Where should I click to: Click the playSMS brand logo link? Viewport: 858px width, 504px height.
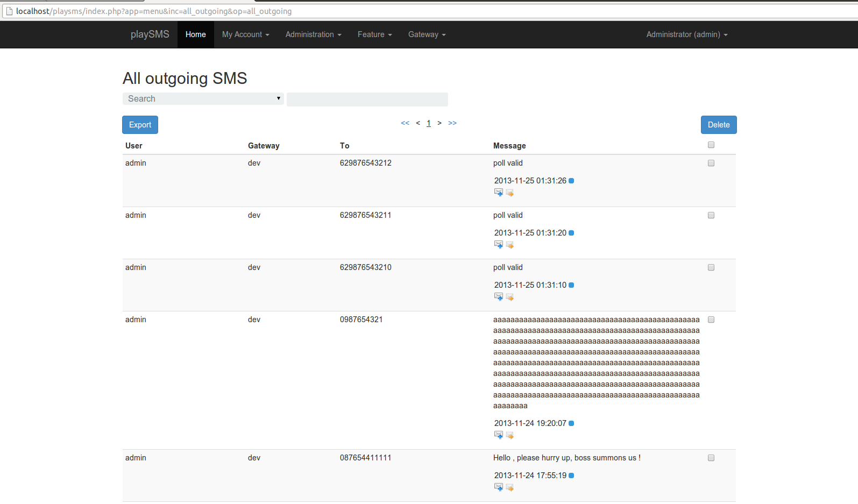pos(150,34)
